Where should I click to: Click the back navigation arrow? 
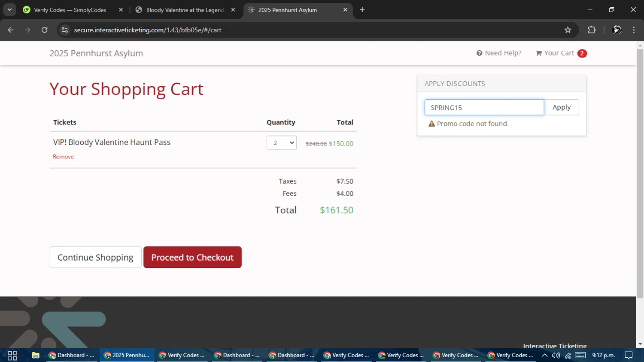click(x=11, y=30)
